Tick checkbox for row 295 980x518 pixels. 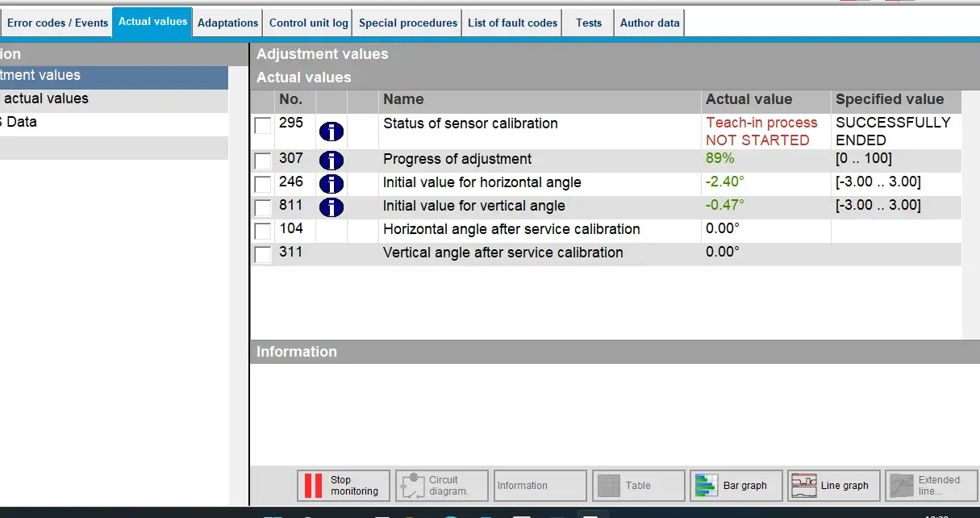pos(263,126)
